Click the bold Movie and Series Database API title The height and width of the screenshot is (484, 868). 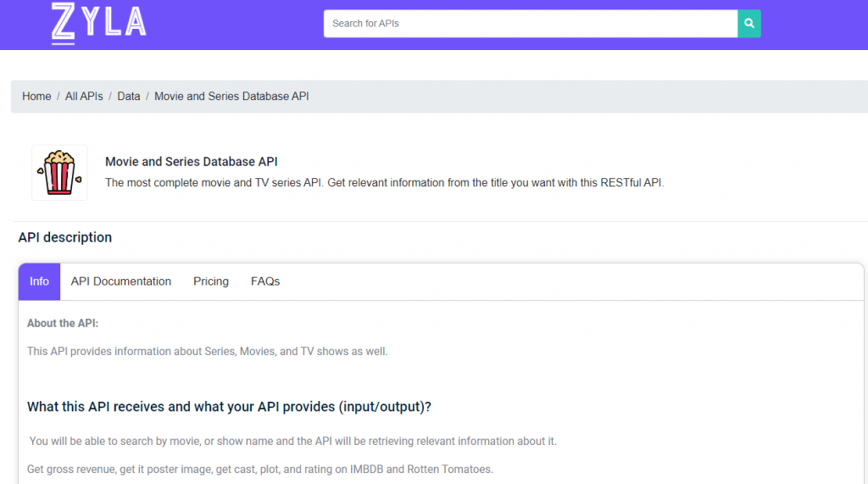tap(192, 162)
